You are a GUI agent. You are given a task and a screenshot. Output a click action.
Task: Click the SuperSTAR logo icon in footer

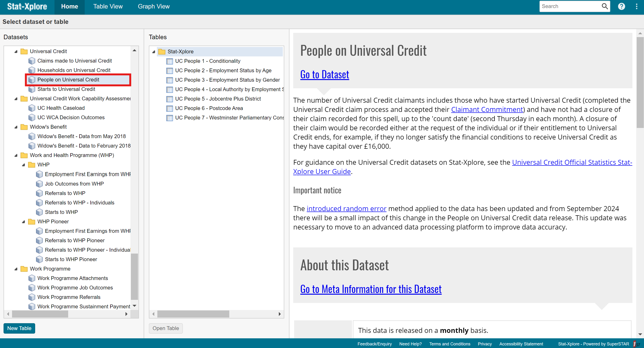[x=636, y=344]
